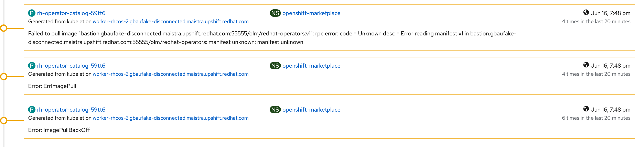Click the globe icon in the ImagePullBackOff event

[x=586, y=109]
